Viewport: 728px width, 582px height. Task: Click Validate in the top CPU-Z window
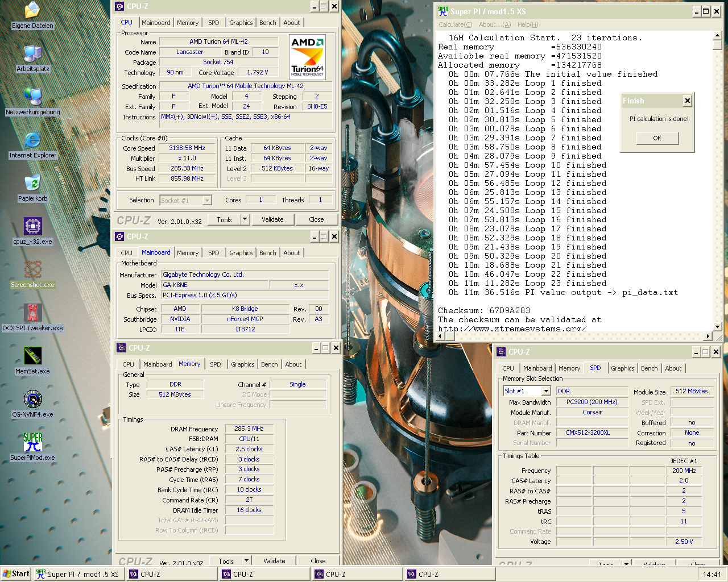point(272,219)
